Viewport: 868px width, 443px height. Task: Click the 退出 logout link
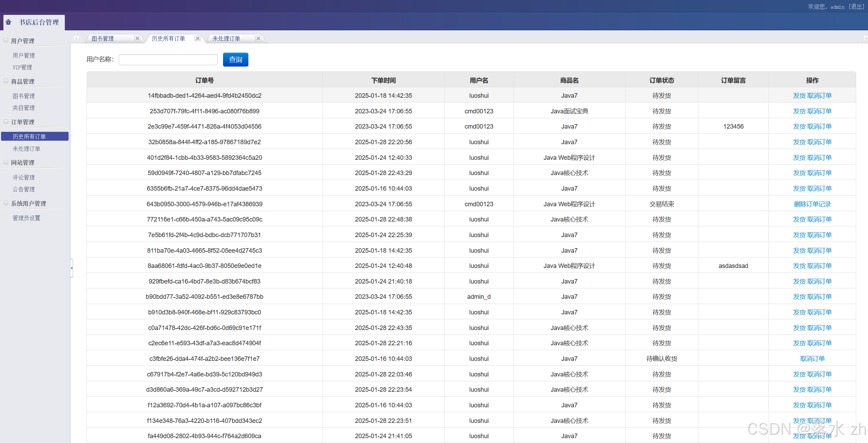coord(856,7)
